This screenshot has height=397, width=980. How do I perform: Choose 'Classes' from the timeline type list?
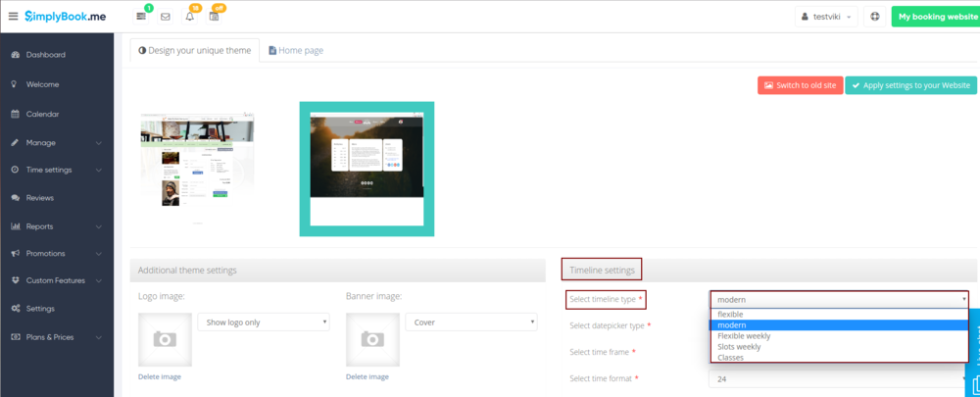click(x=730, y=358)
